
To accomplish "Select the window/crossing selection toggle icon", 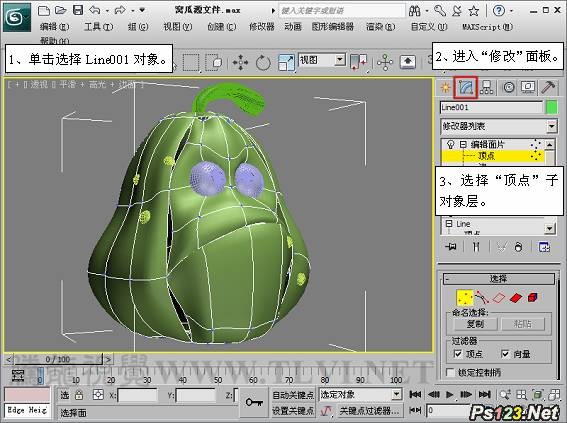I will [213, 62].
